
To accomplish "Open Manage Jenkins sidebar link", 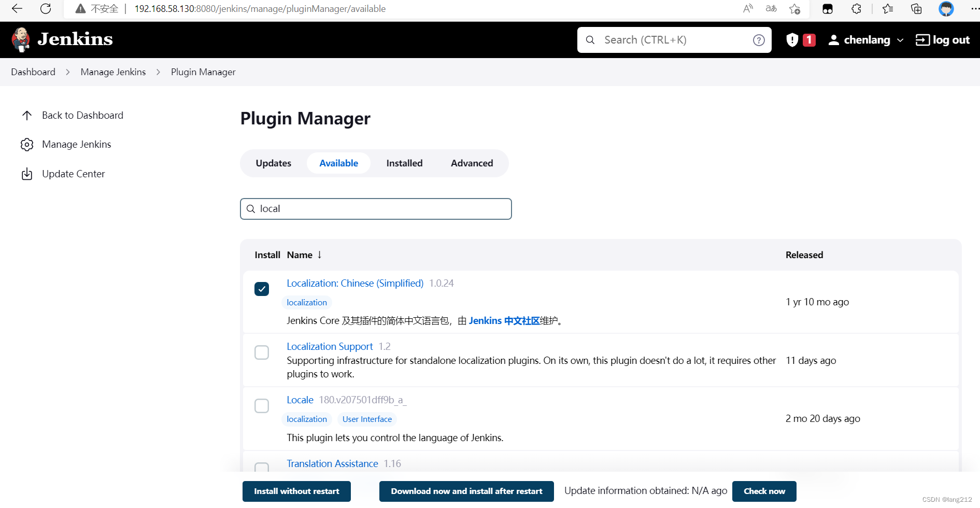I will pyautogui.click(x=76, y=145).
